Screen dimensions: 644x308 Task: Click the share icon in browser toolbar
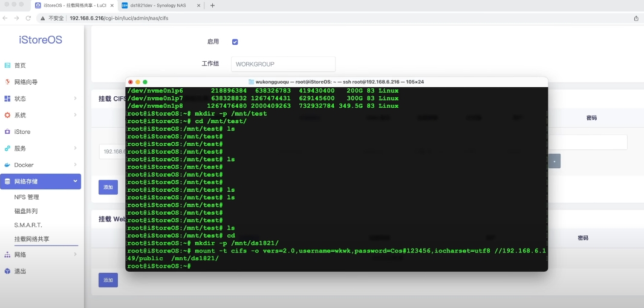click(x=636, y=18)
